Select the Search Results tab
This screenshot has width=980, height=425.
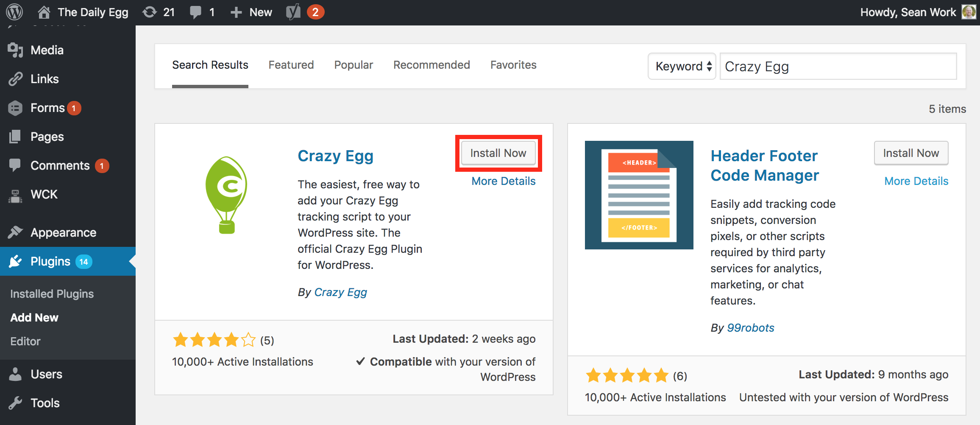210,65
